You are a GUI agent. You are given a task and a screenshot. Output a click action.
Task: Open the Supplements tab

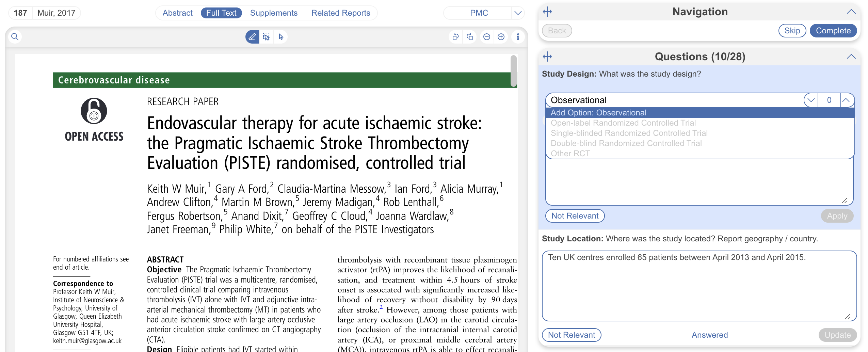tap(274, 13)
